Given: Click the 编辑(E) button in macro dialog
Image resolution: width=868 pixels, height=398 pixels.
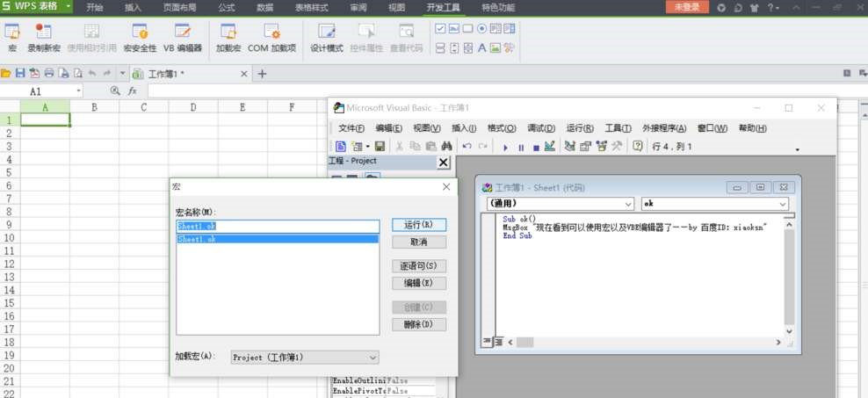Looking at the screenshot, I should pyautogui.click(x=418, y=284).
